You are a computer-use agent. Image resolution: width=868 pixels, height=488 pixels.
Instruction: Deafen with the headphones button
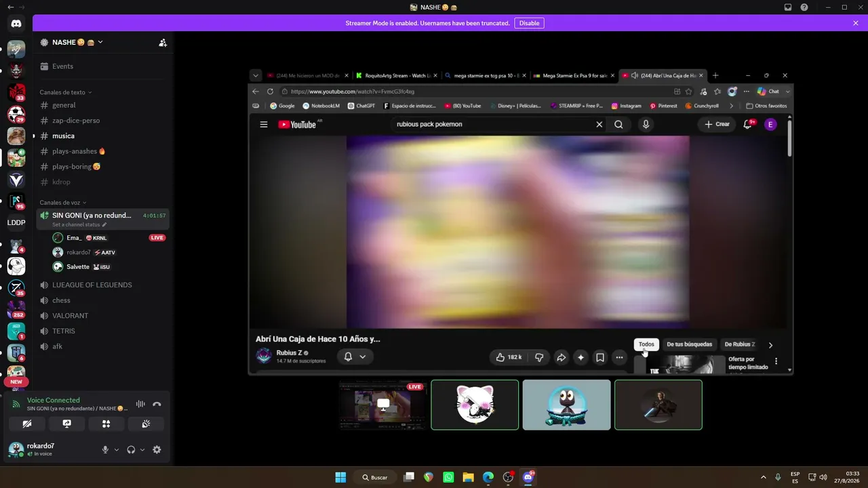pos(131,449)
